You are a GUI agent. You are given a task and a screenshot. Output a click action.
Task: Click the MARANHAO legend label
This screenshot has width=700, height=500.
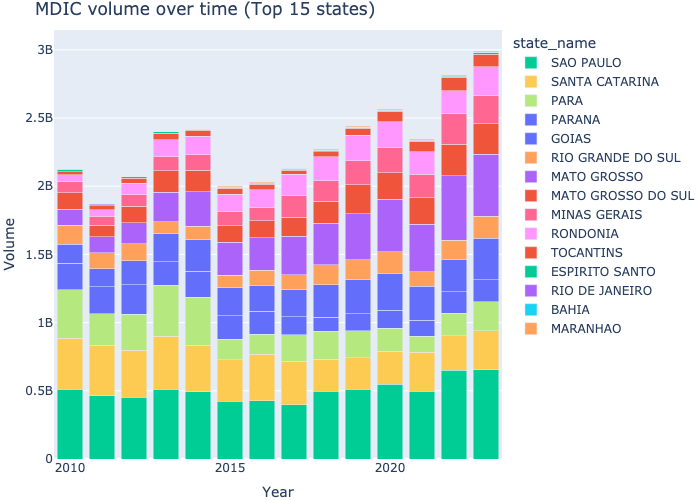click(x=585, y=328)
